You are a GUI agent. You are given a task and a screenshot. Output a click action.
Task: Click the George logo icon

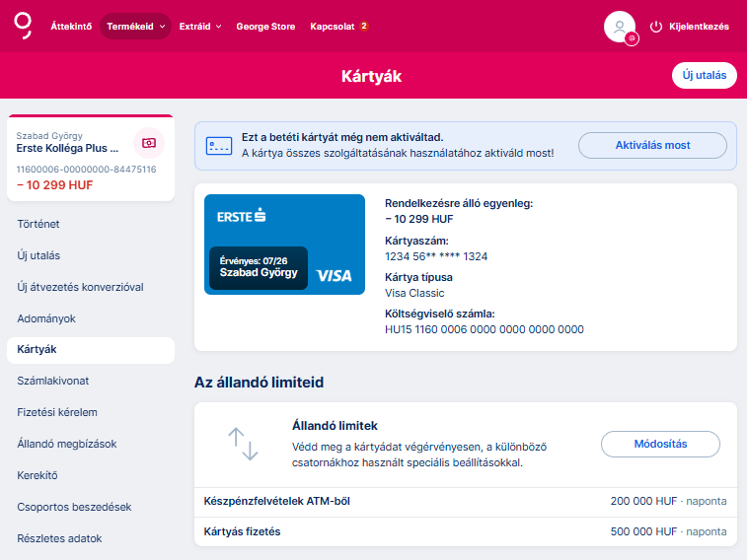pyautogui.click(x=23, y=26)
